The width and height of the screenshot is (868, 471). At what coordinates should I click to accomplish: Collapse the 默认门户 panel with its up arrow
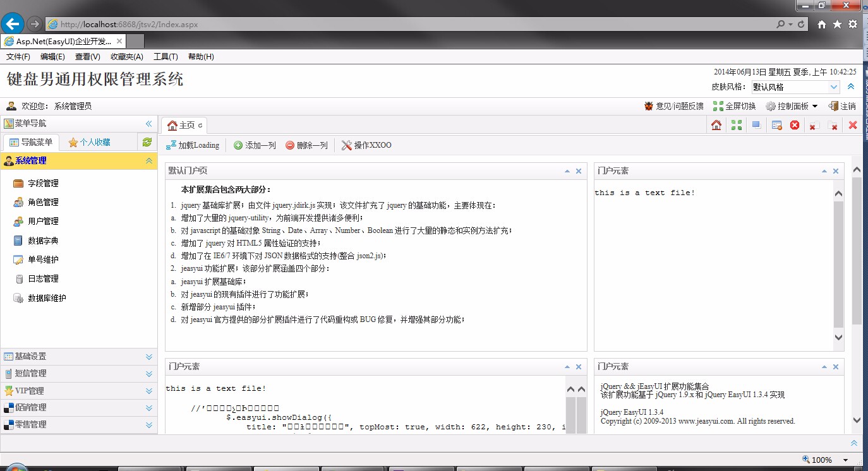point(567,170)
